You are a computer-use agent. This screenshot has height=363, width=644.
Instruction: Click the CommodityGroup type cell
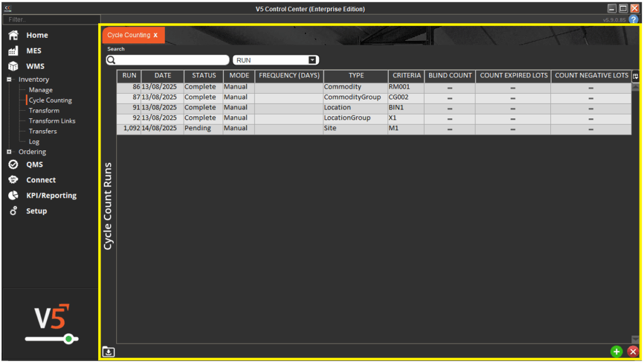point(356,98)
